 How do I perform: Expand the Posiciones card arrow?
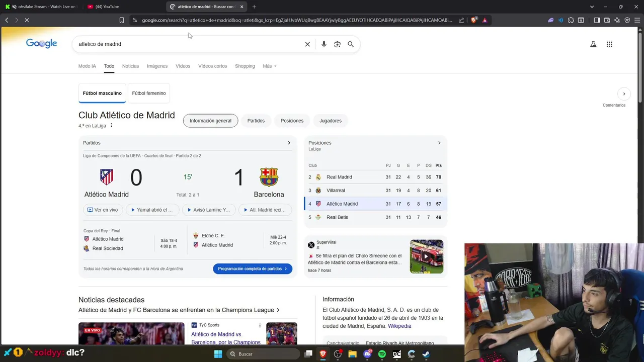pyautogui.click(x=439, y=143)
